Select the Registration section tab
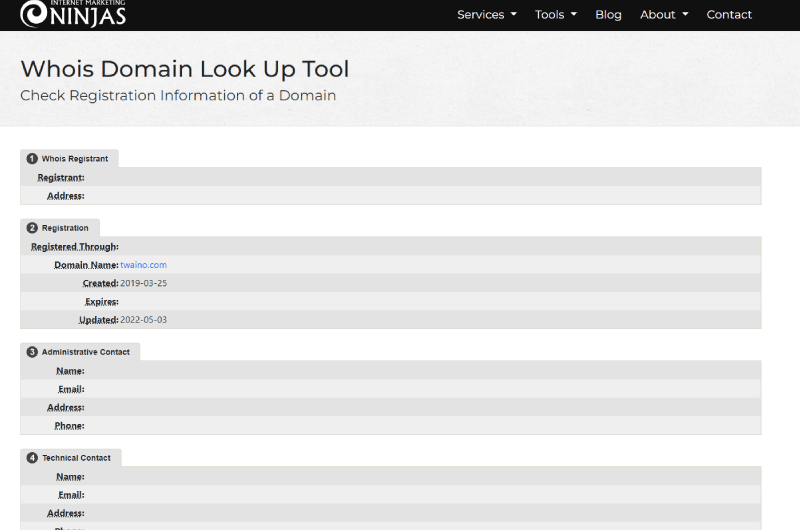Screen dimensions: 800x530 pyautogui.click(x=60, y=228)
